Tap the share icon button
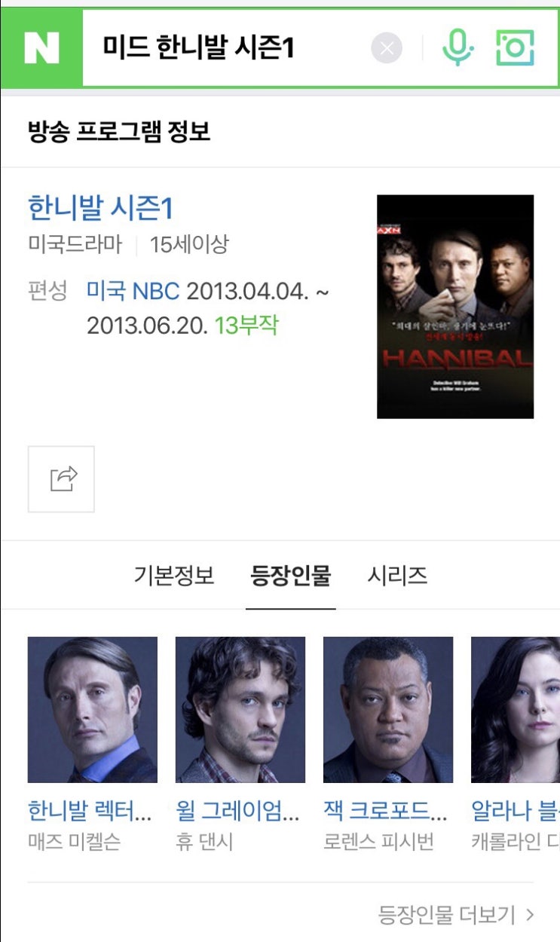 pos(61,479)
